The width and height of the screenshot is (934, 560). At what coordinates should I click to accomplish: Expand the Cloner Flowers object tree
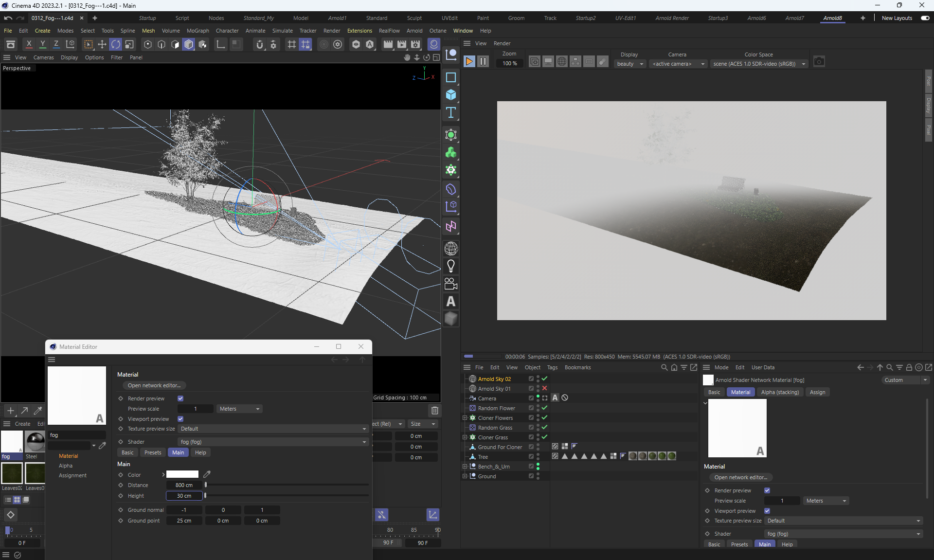[465, 418]
